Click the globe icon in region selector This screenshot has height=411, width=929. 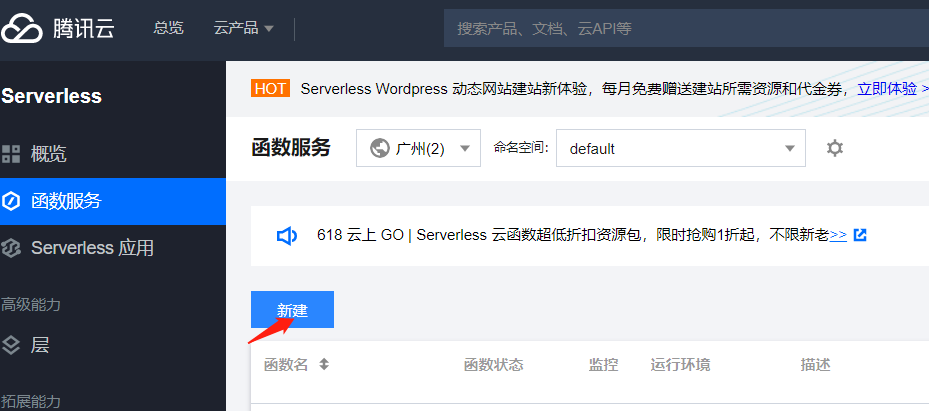click(x=379, y=148)
